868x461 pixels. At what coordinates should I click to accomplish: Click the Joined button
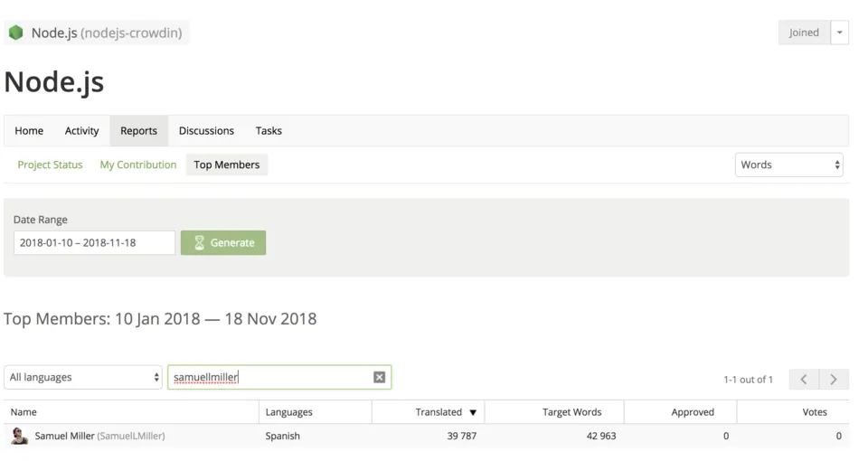(x=804, y=33)
